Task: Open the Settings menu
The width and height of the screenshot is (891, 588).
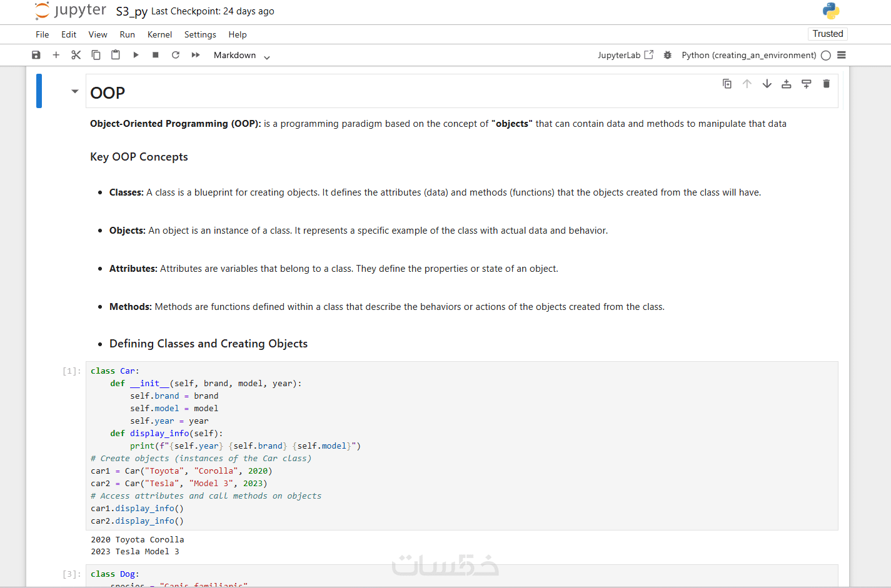Action: [200, 34]
